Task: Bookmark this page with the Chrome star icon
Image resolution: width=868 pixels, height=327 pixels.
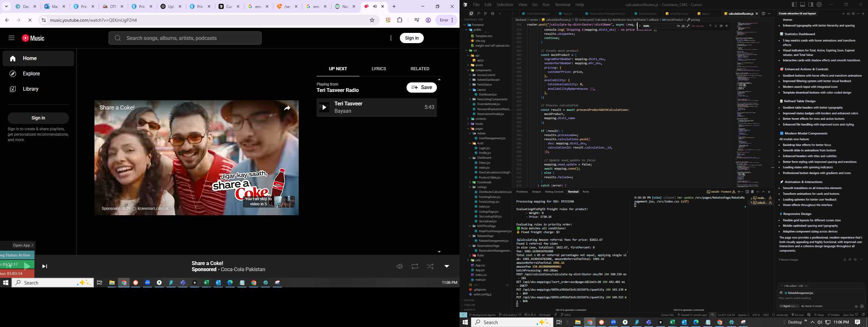Action: point(372,20)
